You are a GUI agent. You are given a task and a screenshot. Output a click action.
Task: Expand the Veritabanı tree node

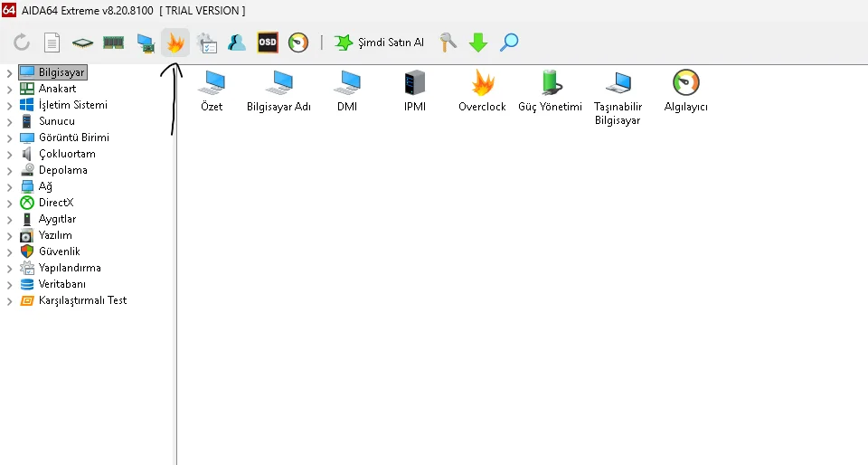[9, 285]
